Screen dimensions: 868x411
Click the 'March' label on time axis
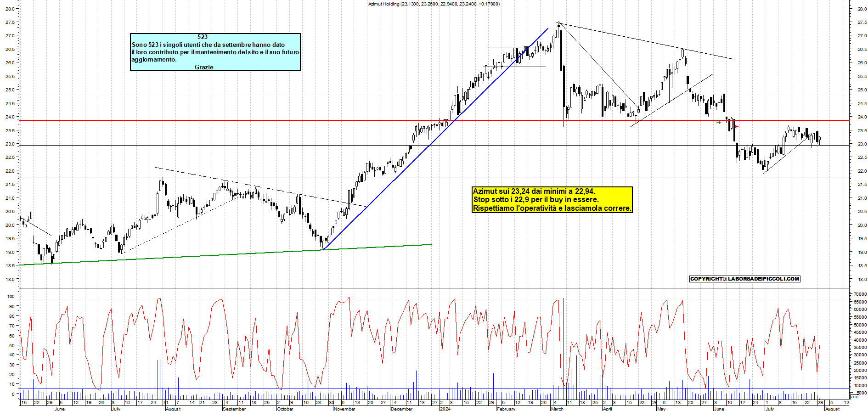tap(557, 409)
